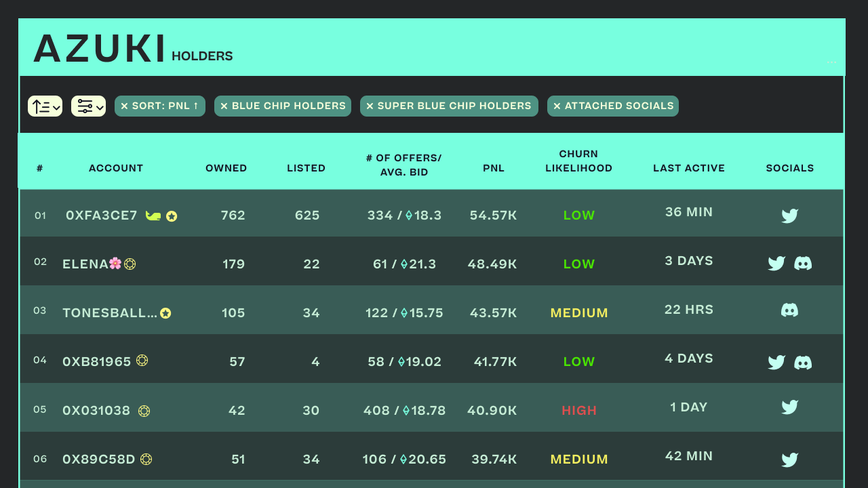Sort by the LISTED column header
The width and height of the screenshot is (868, 488).
(307, 168)
